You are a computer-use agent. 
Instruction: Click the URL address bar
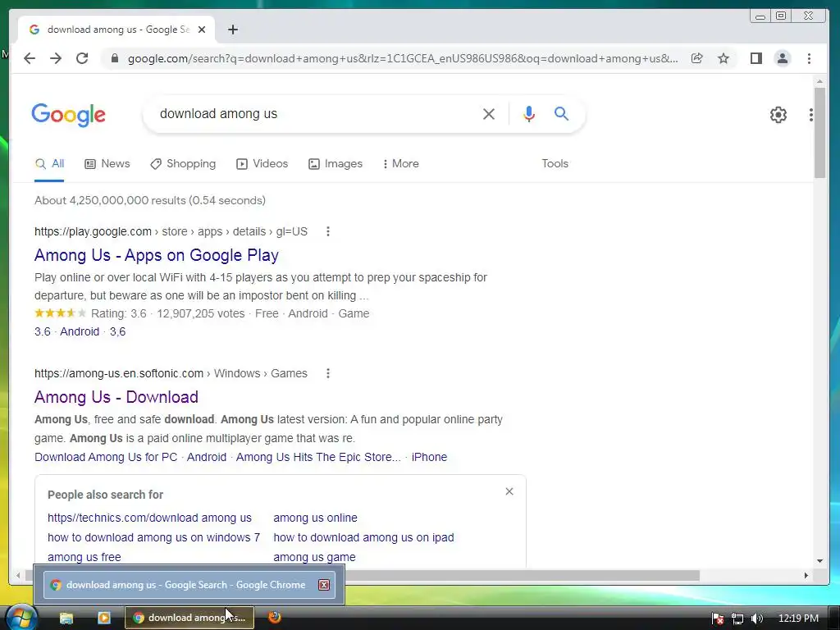(x=403, y=58)
